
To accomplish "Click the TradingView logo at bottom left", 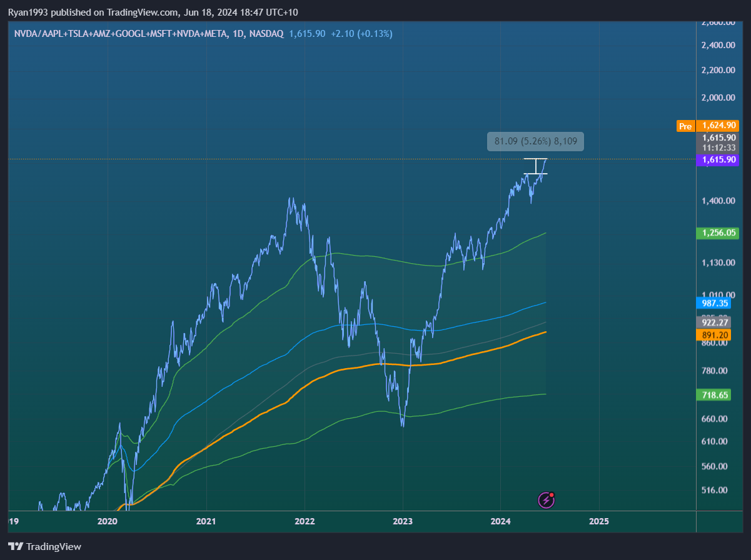I will [x=45, y=546].
